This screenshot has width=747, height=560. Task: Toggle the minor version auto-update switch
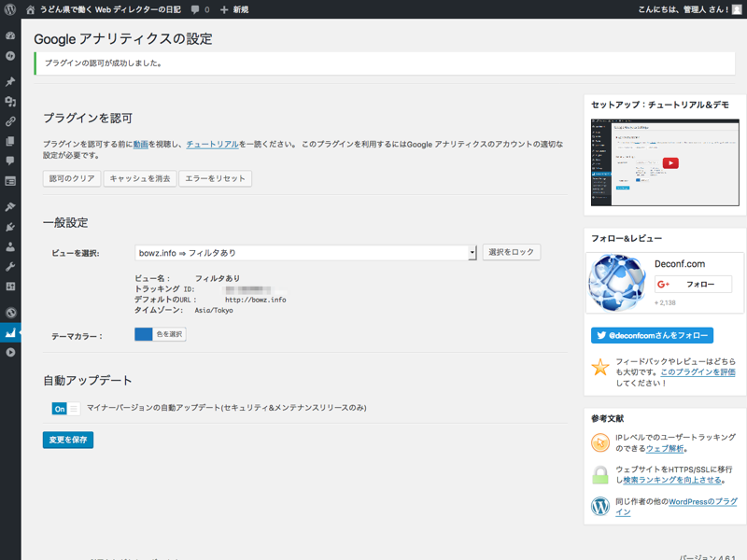coord(65,409)
